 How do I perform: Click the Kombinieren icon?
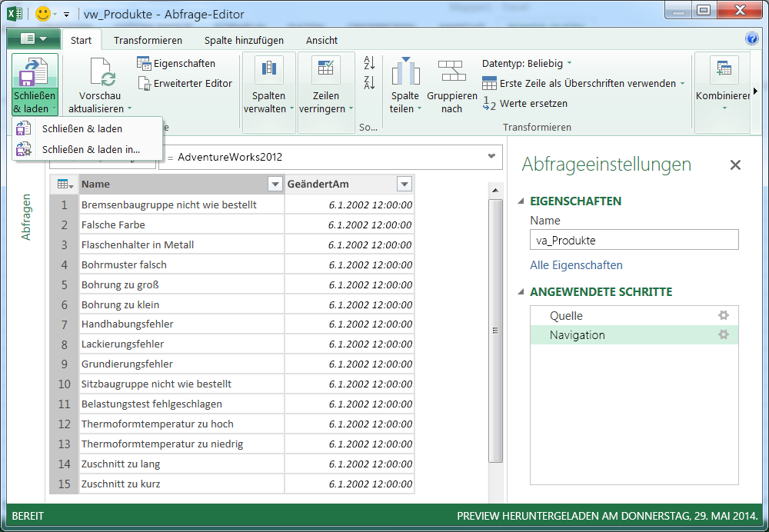pyautogui.click(x=724, y=69)
